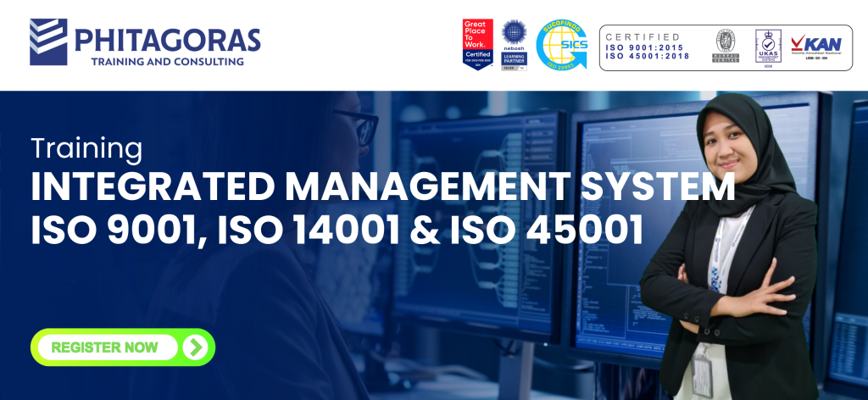Click the NEBOSH Learning Partner badge
This screenshot has width=868, height=400.
(x=514, y=45)
